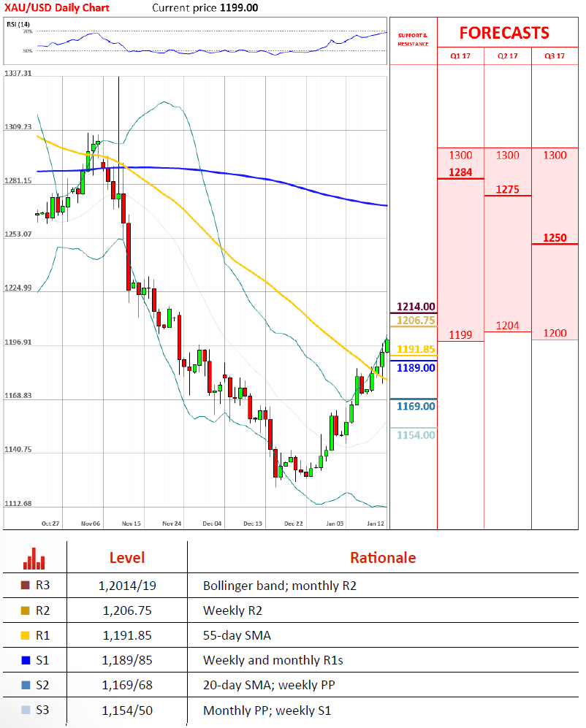This screenshot has width=586, height=728.
Task: Click the 1189.00 support level label
Action: [416, 368]
